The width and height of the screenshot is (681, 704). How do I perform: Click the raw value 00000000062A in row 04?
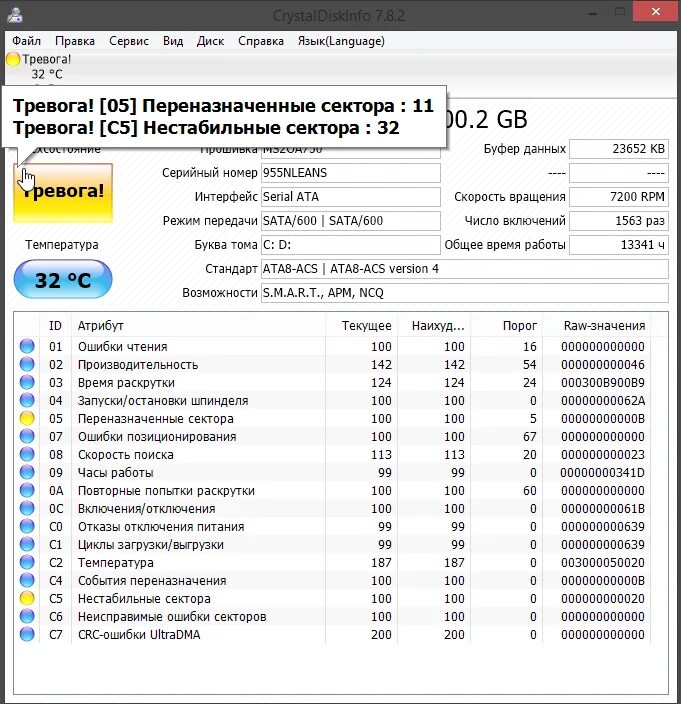(x=602, y=400)
